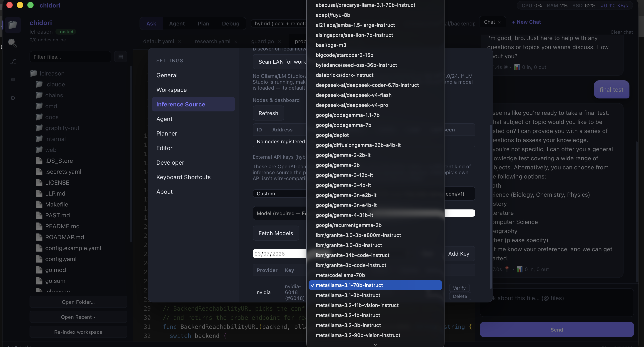644x347 pixels.
Task: Click the internal folder icon
Action: pos(39,139)
